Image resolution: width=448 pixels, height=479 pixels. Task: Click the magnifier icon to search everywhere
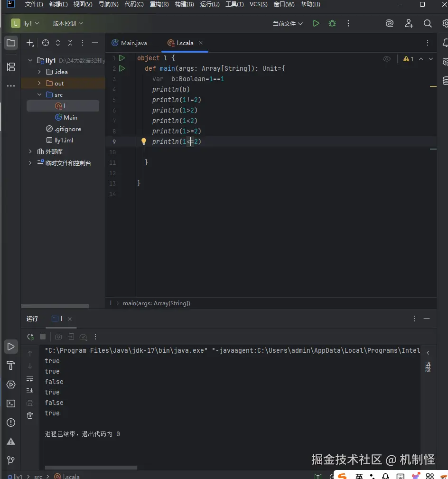(x=427, y=23)
